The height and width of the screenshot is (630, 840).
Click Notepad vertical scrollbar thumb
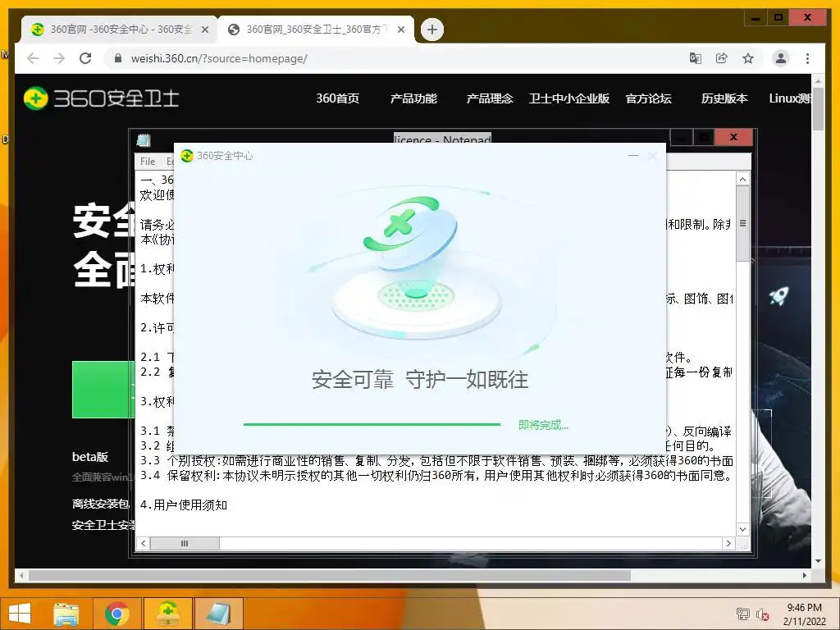742,223
